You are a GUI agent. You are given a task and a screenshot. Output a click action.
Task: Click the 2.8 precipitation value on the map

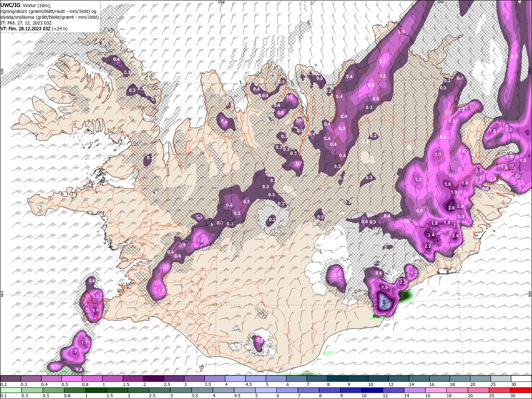451,207
